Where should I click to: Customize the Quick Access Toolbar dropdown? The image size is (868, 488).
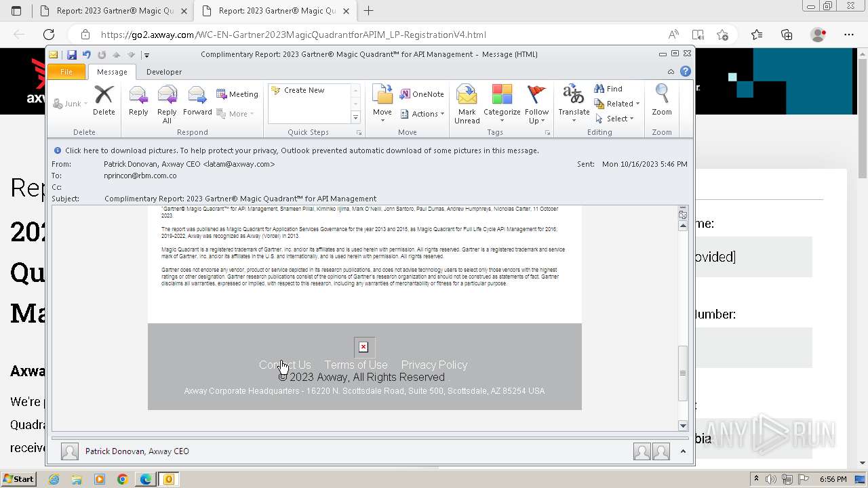click(146, 55)
